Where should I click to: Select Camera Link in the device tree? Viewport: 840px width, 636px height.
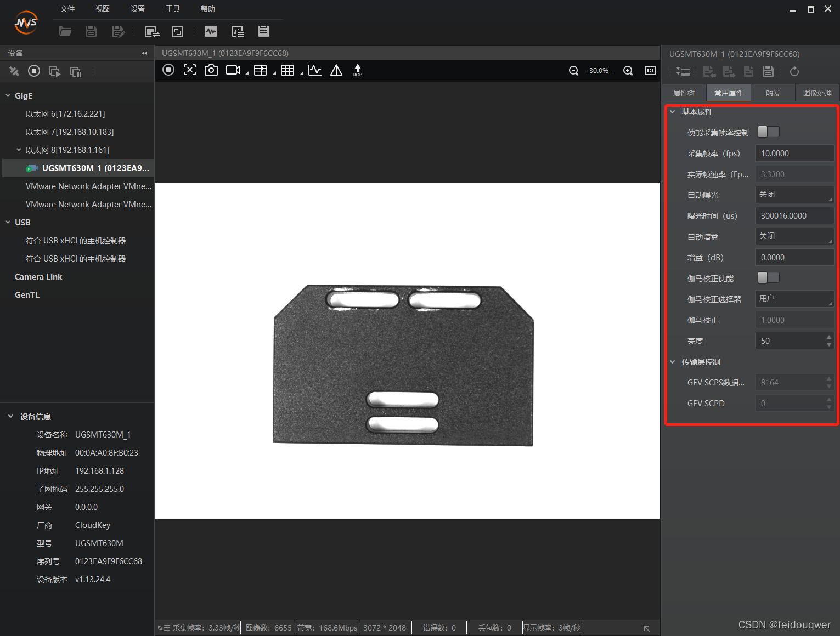coord(38,277)
